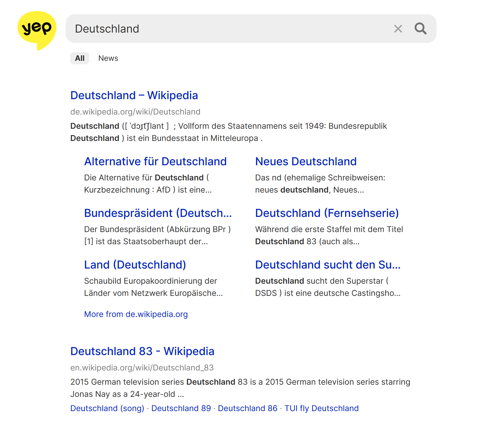Clear the search query with X icon

tap(398, 29)
